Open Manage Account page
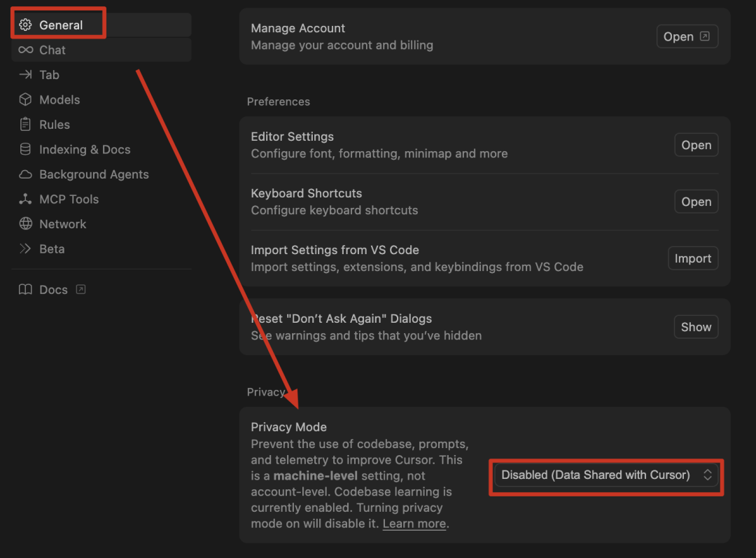 (x=687, y=36)
